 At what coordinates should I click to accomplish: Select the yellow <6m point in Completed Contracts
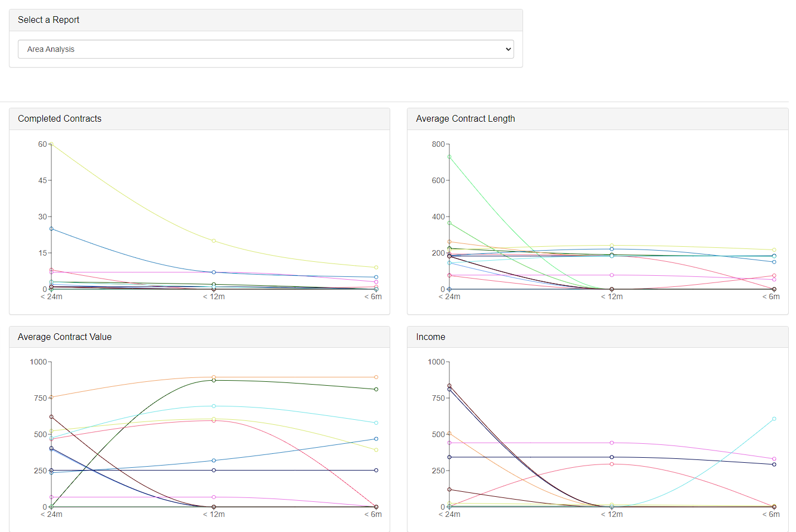[x=376, y=267]
